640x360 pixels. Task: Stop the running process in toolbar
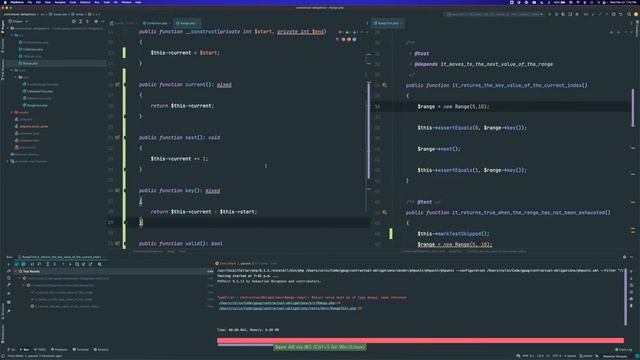coord(578,14)
